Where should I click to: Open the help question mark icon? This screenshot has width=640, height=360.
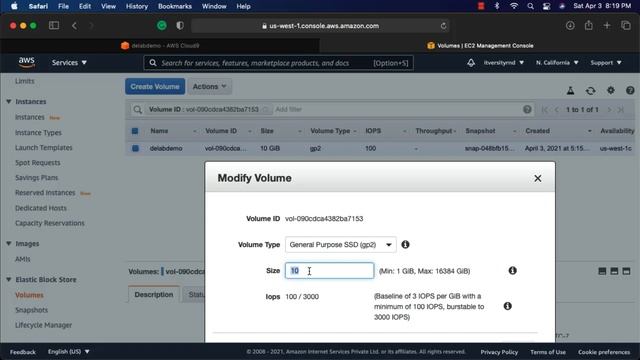pyautogui.click(x=630, y=90)
